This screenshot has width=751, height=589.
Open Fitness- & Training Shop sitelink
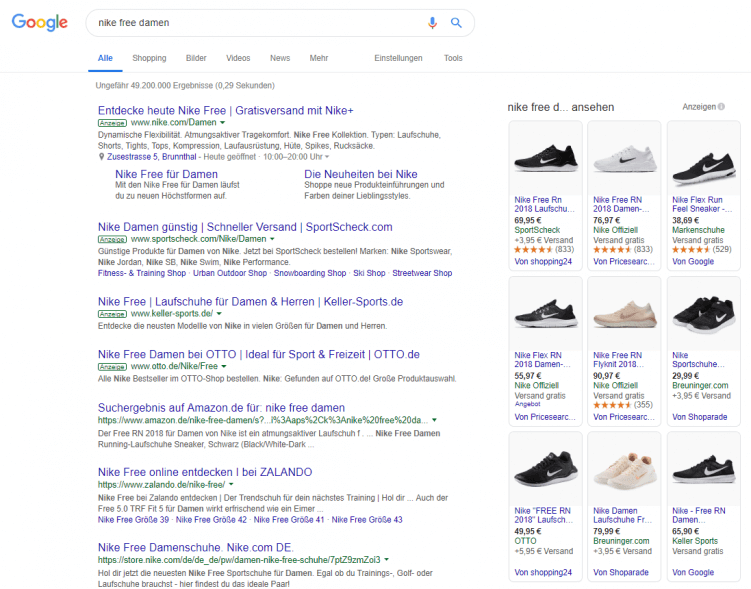click(142, 273)
